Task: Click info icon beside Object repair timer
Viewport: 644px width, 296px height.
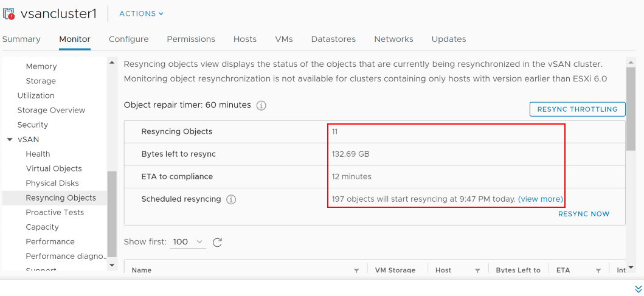Action: point(261,105)
